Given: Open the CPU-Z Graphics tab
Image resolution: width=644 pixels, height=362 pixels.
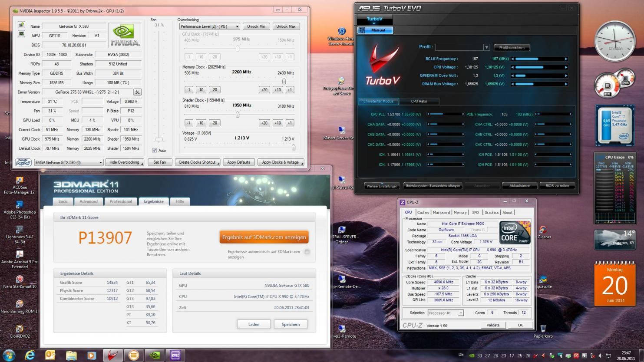Looking at the screenshot, I should pyautogui.click(x=492, y=212).
